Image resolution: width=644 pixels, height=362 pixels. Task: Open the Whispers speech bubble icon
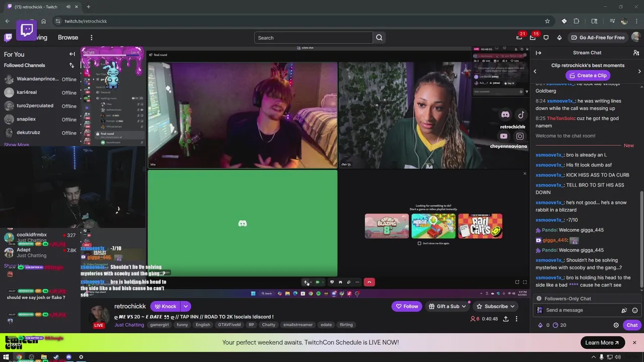[x=546, y=38]
